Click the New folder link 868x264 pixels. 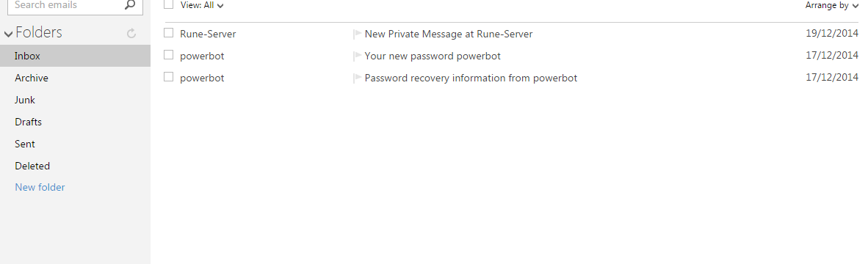tap(40, 187)
